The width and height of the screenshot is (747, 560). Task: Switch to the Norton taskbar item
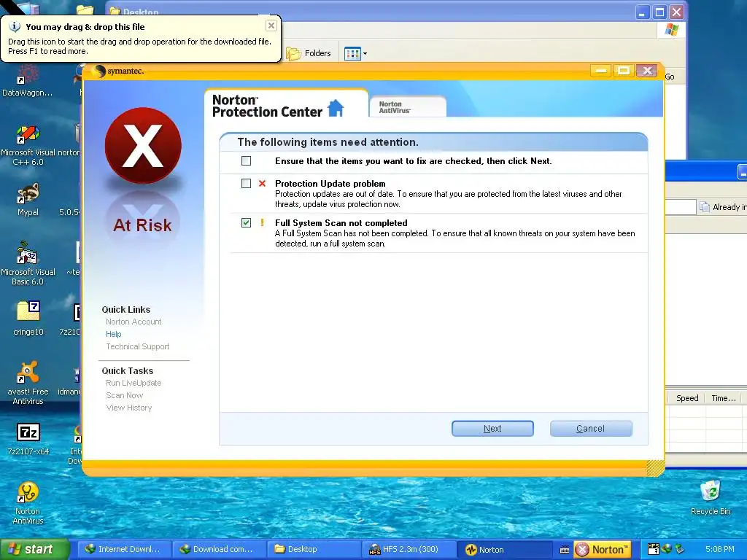(506, 549)
